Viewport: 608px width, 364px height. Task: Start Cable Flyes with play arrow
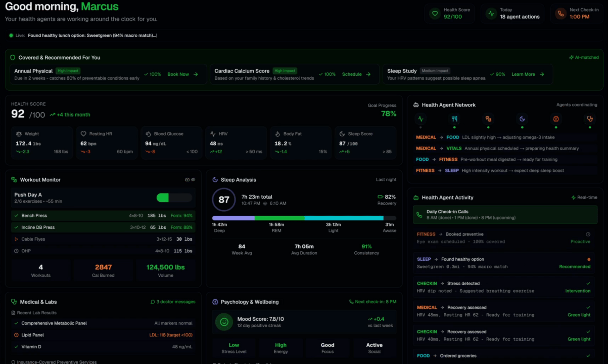16,239
